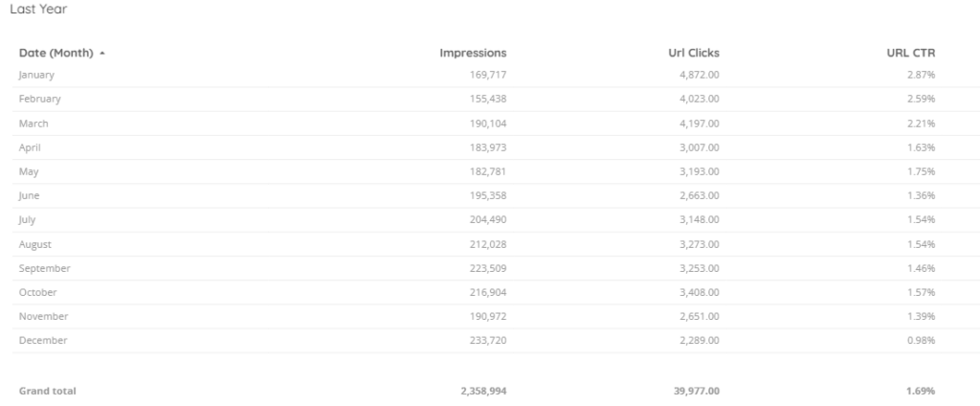Select the November row label
980x406 pixels.
click(x=43, y=316)
